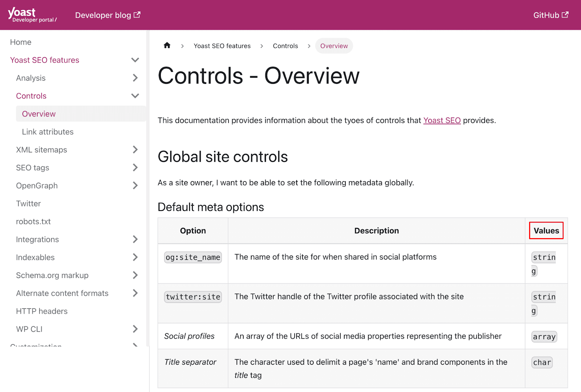Expand the Schema.org markup section
This screenshot has height=392, width=581.
pos(135,275)
